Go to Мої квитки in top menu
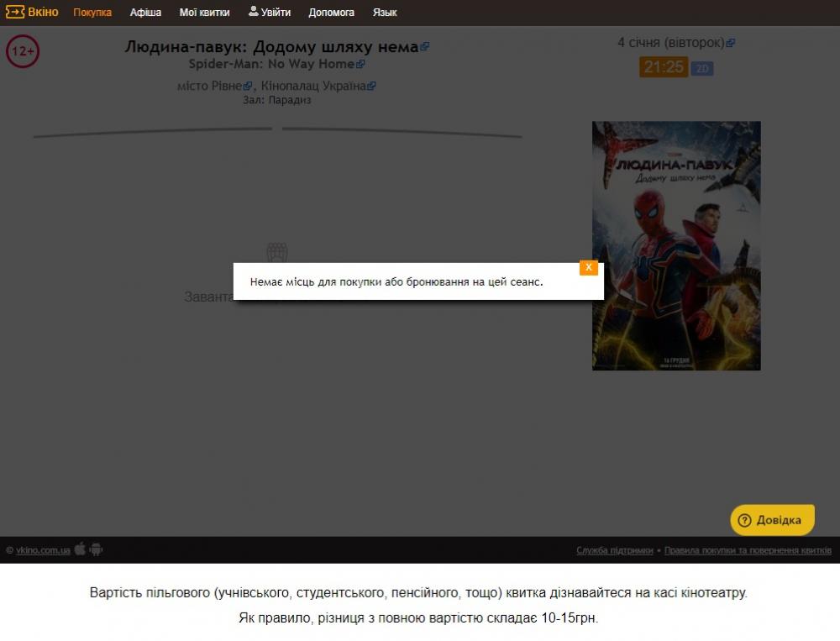 point(204,13)
